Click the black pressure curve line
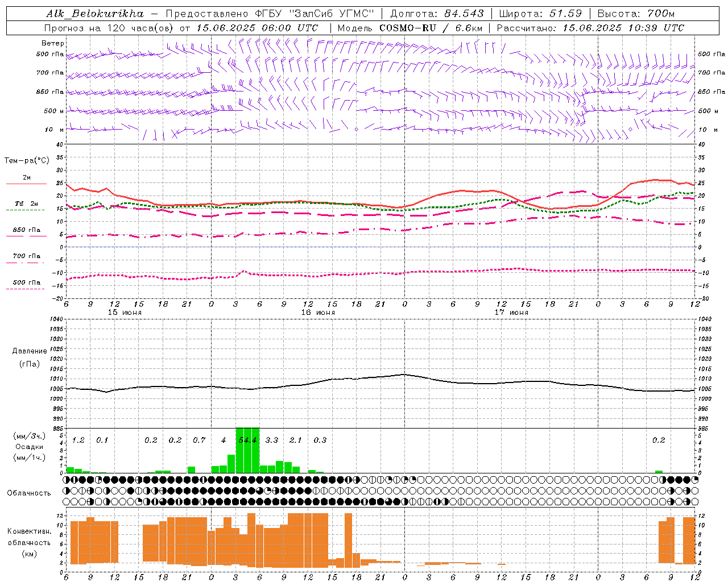The height and width of the screenshot is (582, 728). tap(381, 384)
